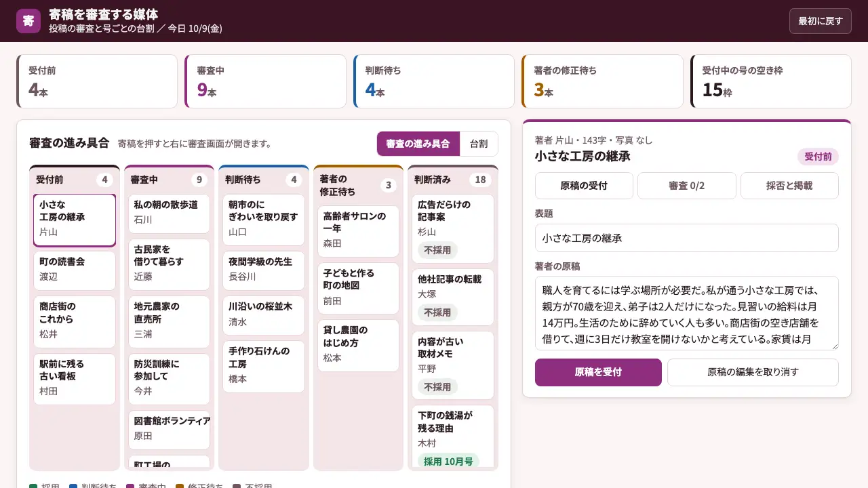Focus the 表題 title input field
Viewport: 868px width, 488px height.
click(687, 238)
